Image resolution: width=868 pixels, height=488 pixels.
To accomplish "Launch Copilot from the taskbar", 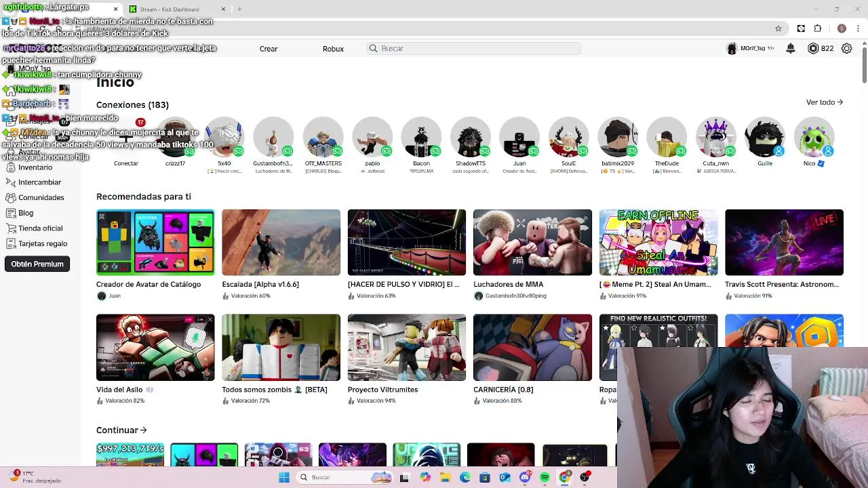I will [425, 477].
